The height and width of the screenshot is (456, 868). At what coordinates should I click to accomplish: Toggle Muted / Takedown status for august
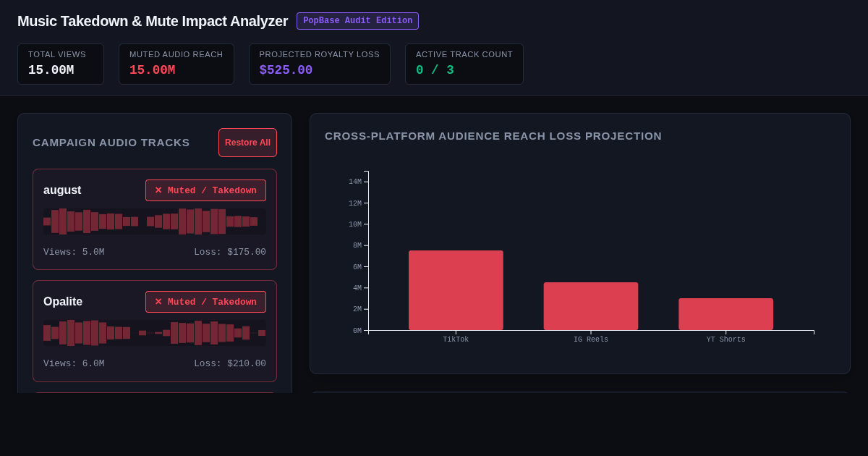coord(205,190)
